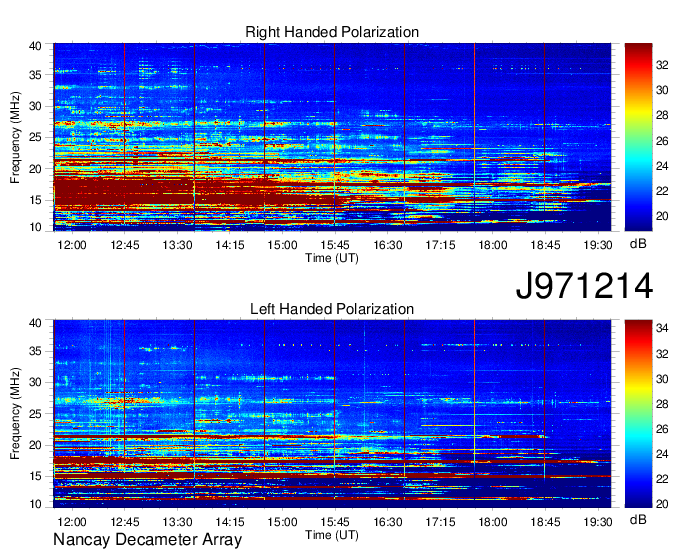The width and height of the screenshot is (680, 552).
Task: Select the J971214 observation label
Action: (x=584, y=286)
